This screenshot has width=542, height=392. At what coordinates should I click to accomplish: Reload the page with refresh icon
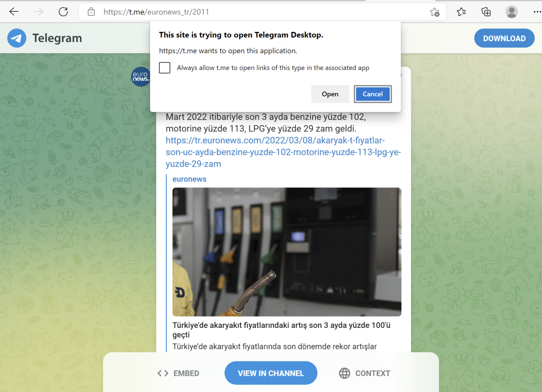pyautogui.click(x=63, y=12)
